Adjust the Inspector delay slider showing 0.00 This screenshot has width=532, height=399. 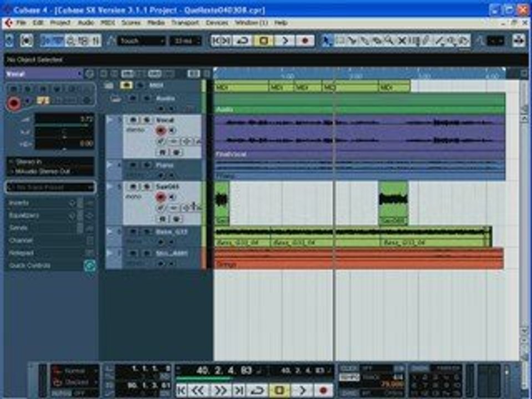point(64,144)
